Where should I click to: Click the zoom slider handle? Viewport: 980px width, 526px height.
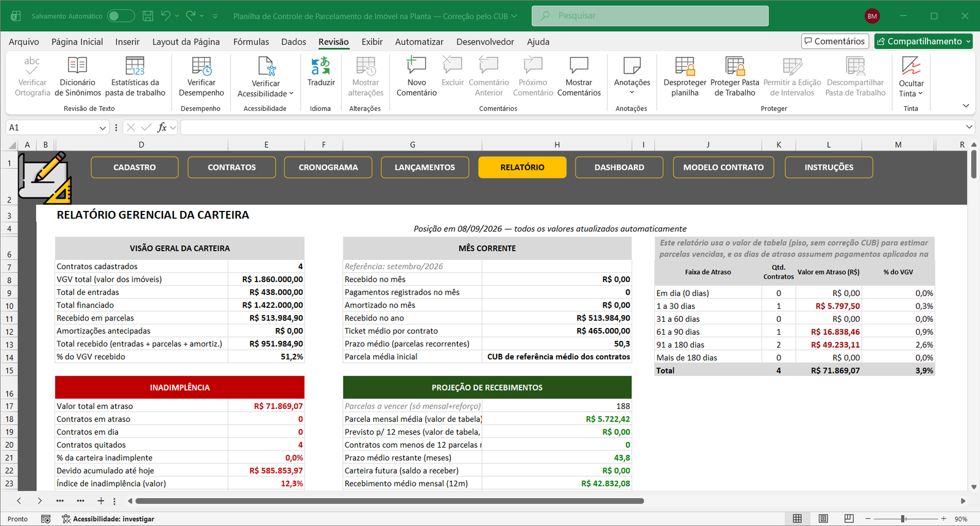(x=903, y=519)
